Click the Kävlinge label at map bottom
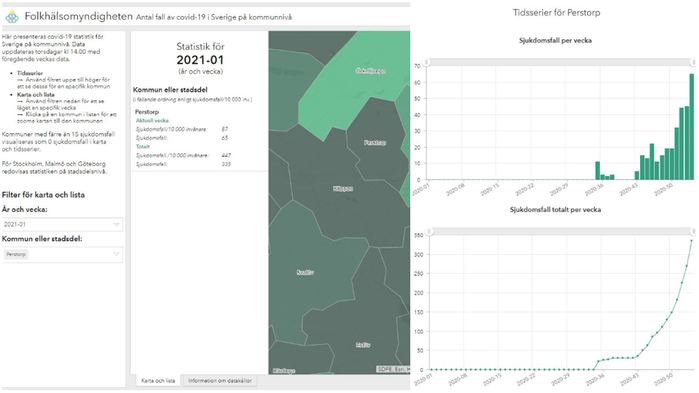 tap(284, 371)
